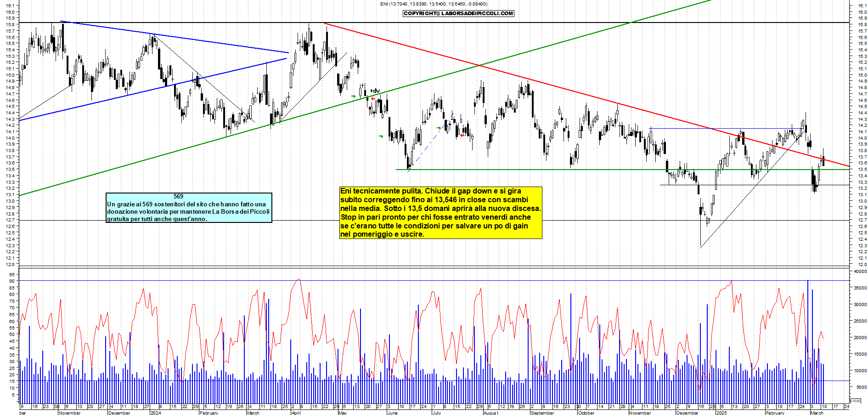The width and height of the screenshot is (868, 415).
Task: Click the 'May' month label
Action: pos(343,413)
